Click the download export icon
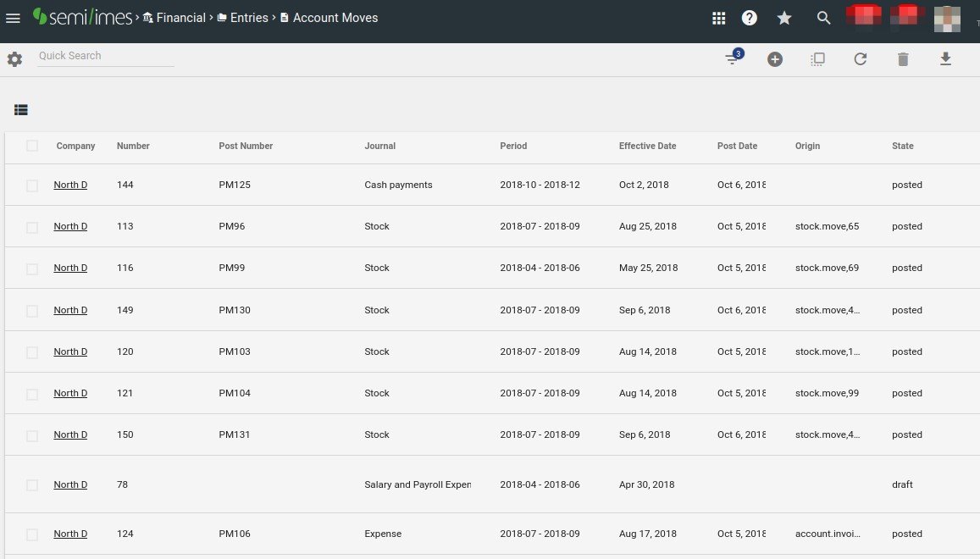This screenshot has width=980, height=559. [x=945, y=58]
